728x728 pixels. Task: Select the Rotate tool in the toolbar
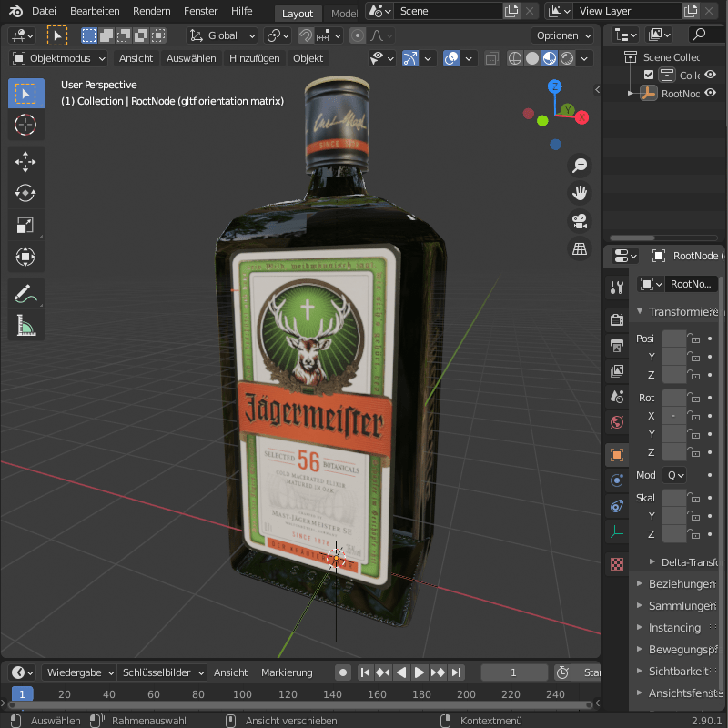click(x=25, y=193)
